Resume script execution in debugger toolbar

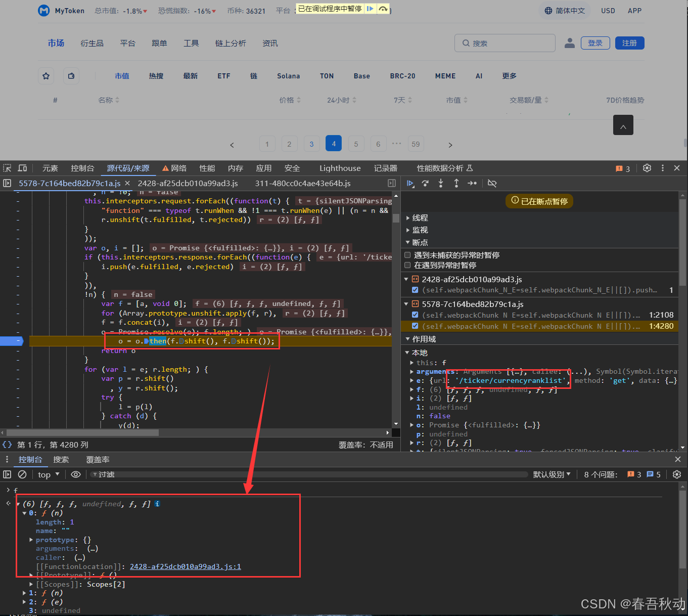(x=410, y=183)
